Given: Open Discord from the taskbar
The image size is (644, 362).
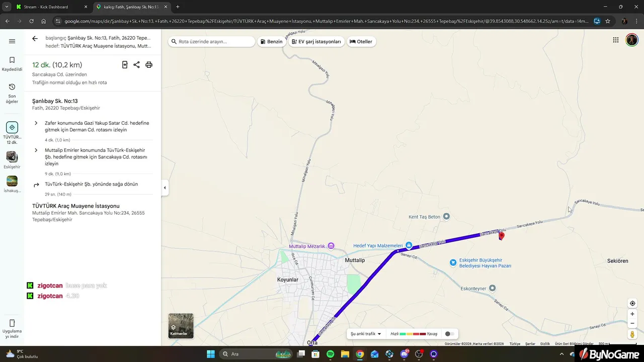Looking at the screenshot, I should click(404, 354).
